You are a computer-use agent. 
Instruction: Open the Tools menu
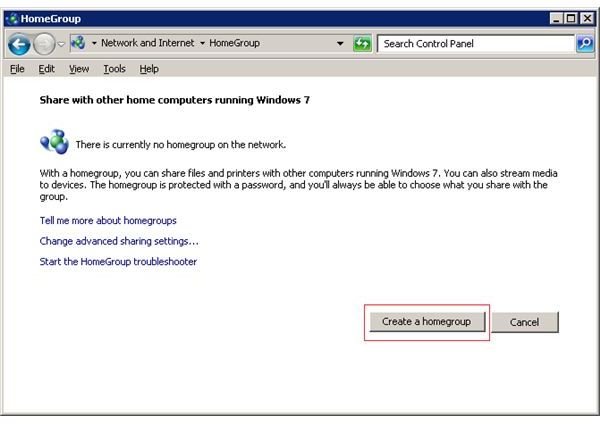[114, 69]
